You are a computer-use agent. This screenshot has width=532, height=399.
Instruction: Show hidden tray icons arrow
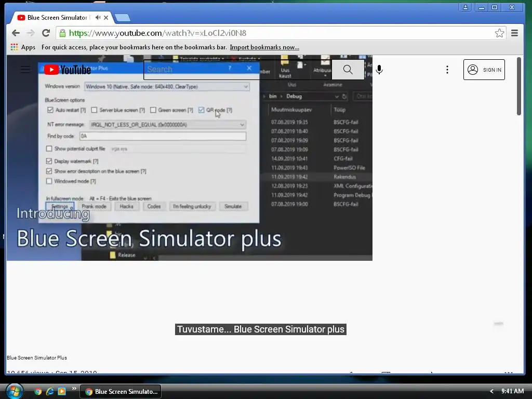pos(491,391)
